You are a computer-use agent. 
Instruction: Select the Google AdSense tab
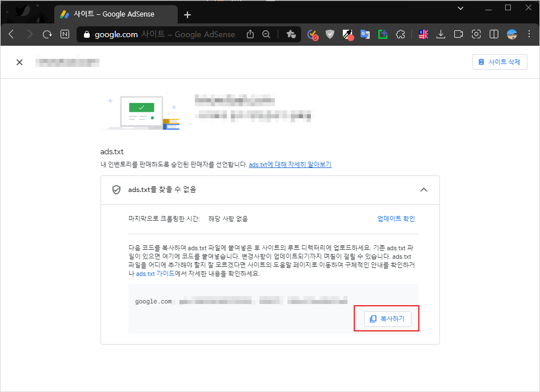[116, 14]
